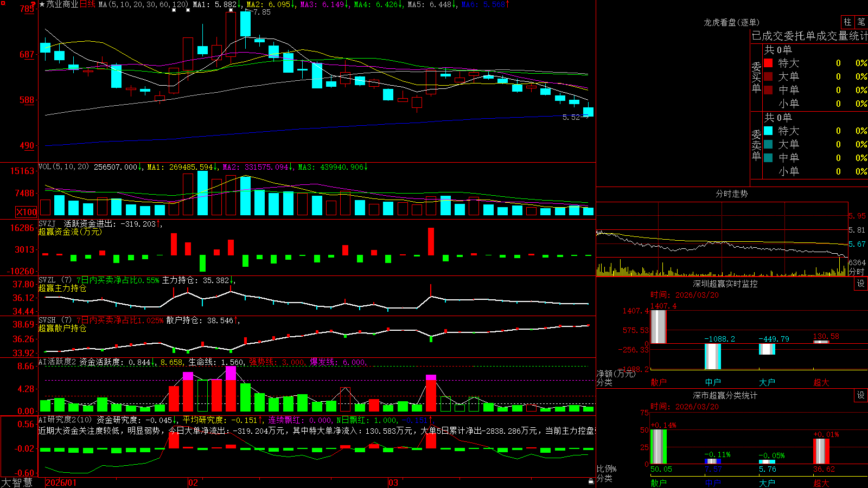Viewport: 868px width, 488px height.
Task: Click the 超赢主力持仓 yellow label
Action: tap(62, 288)
